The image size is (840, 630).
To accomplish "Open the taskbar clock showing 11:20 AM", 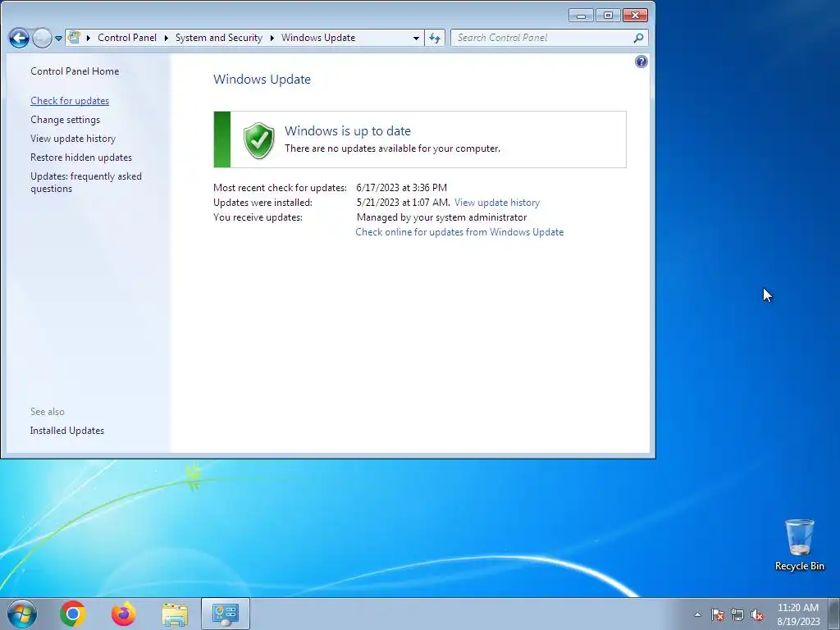I will [797, 614].
